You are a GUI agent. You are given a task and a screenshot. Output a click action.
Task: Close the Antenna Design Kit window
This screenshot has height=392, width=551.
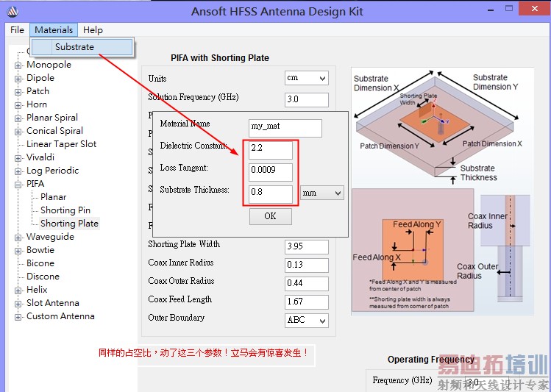tap(535, 8)
